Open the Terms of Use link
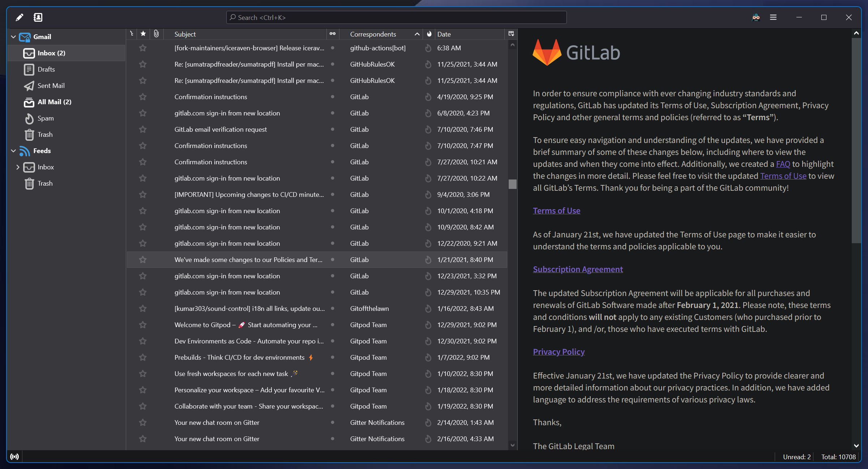868x469 pixels. [x=556, y=210]
